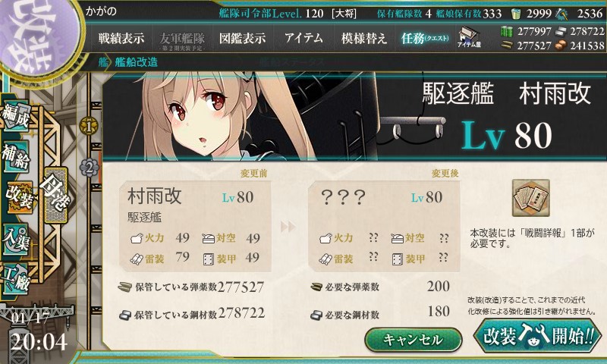Open the 改装 remodel sidebar icon
The height and width of the screenshot is (364, 607).
click(x=18, y=197)
